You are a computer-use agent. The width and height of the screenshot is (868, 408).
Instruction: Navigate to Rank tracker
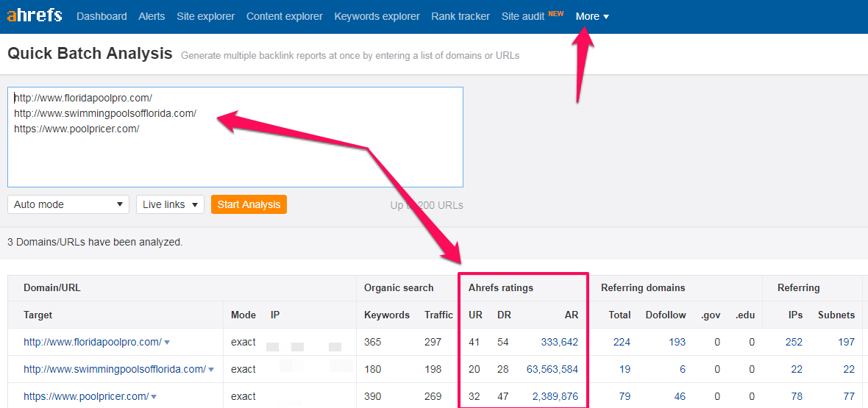point(460,16)
